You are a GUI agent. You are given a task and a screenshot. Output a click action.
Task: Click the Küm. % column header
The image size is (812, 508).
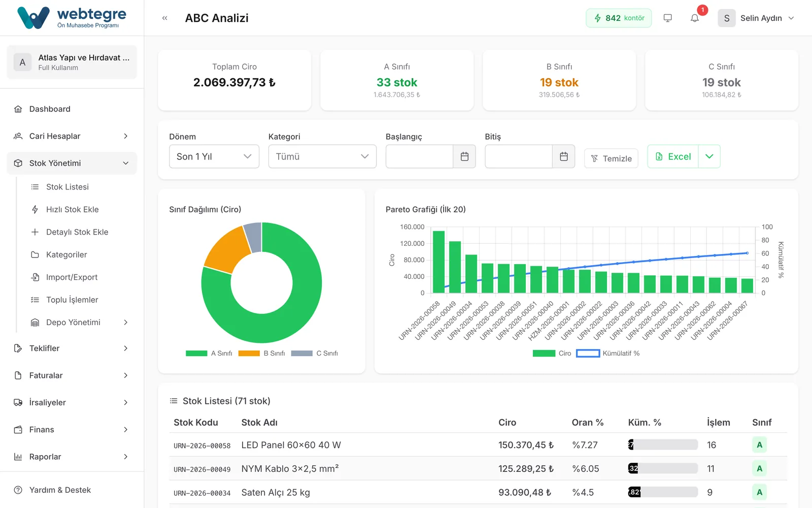[x=645, y=423]
